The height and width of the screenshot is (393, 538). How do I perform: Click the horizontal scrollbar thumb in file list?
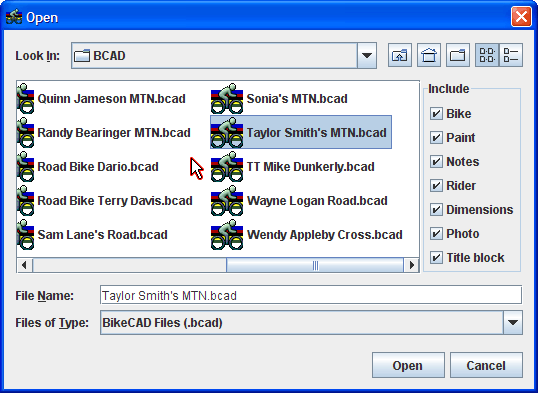point(315,265)
